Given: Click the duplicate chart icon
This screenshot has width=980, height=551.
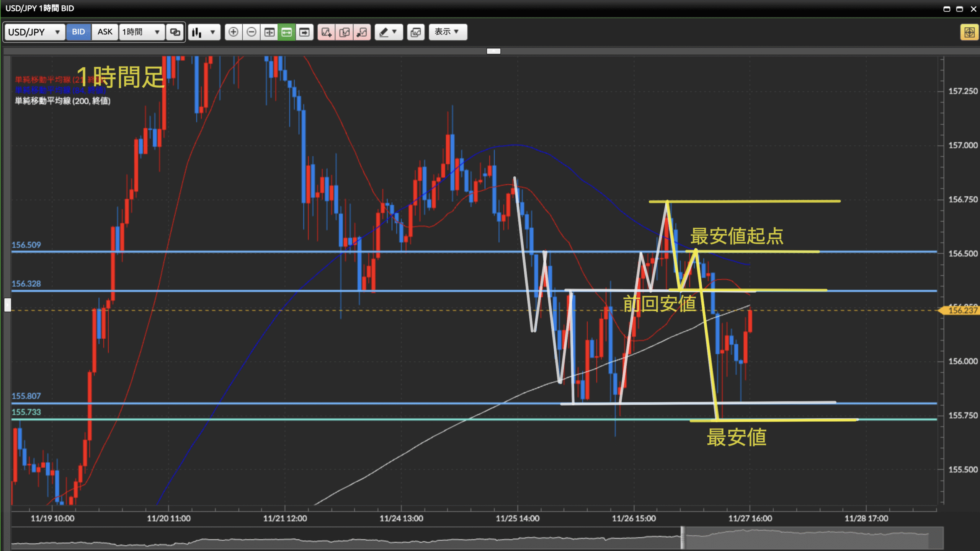Looking at the screenshot, I should pyautogui.click(x=344, y=32).
